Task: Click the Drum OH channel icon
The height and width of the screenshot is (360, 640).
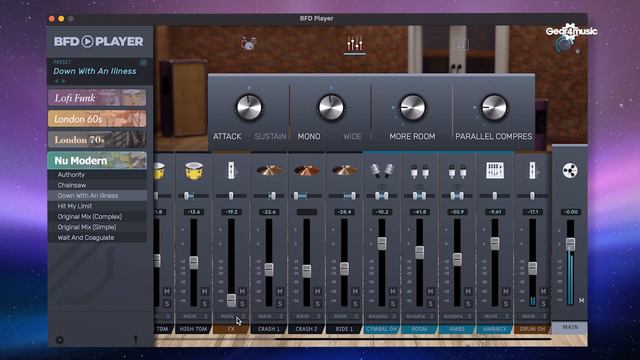Action: click(x=532, y=170)
